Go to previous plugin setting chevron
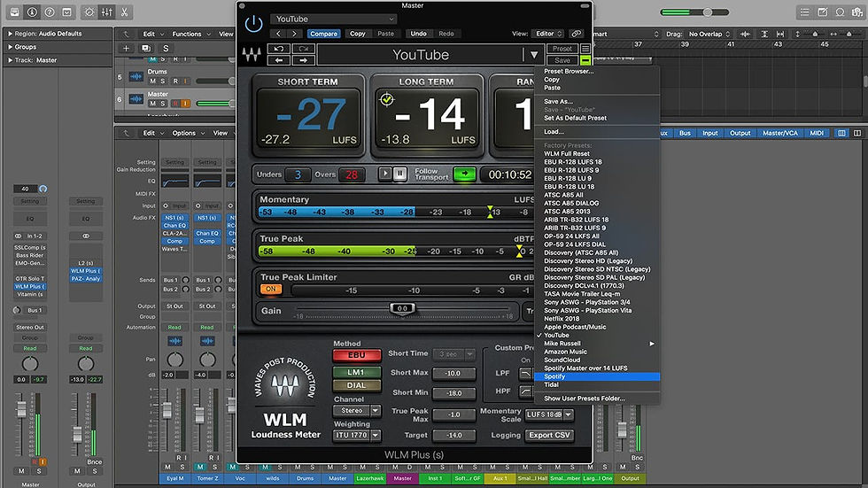 click(279, 34)
